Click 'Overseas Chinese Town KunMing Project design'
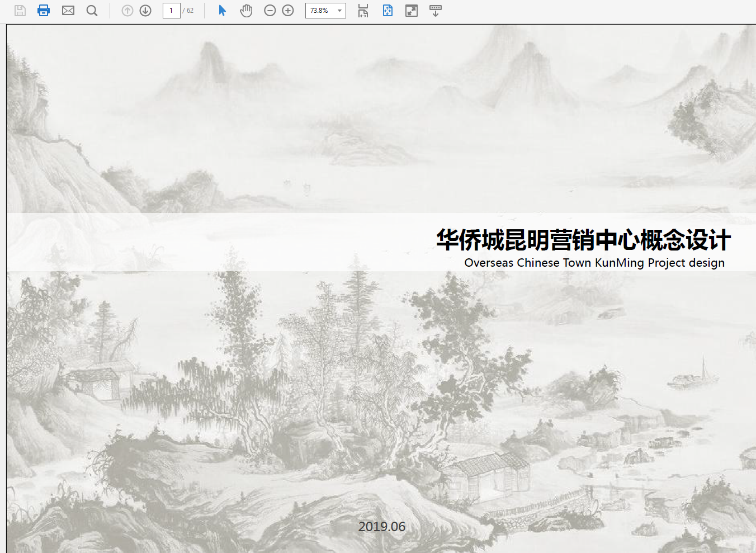 [594, 263]
